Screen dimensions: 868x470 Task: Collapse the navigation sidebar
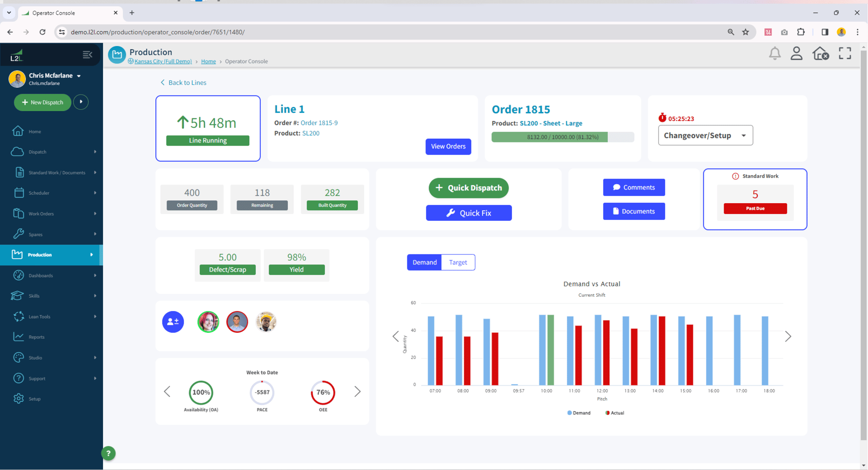[87, 55]
